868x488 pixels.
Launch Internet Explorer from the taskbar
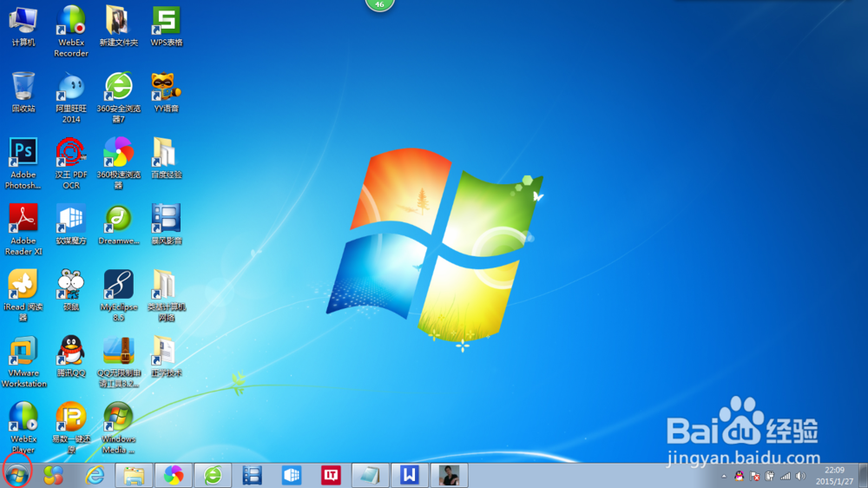pyautogui.click(x=95, y=475)
